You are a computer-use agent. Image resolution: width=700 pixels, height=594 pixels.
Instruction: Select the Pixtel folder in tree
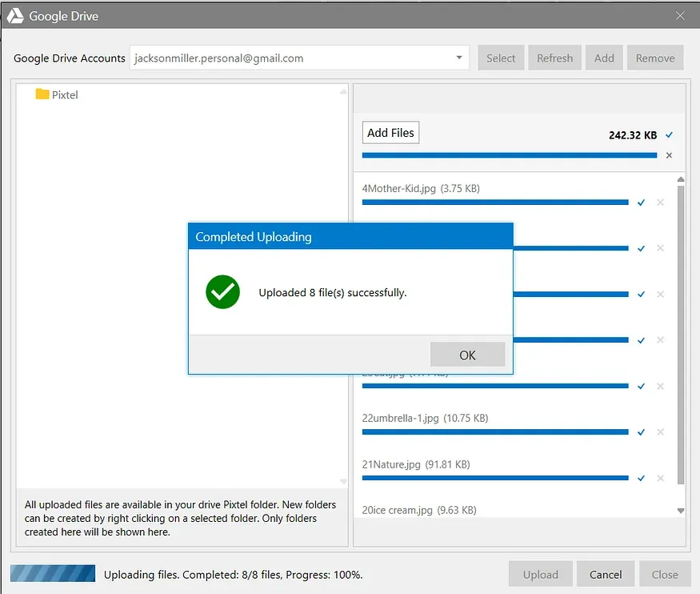[x=57, y=94]
